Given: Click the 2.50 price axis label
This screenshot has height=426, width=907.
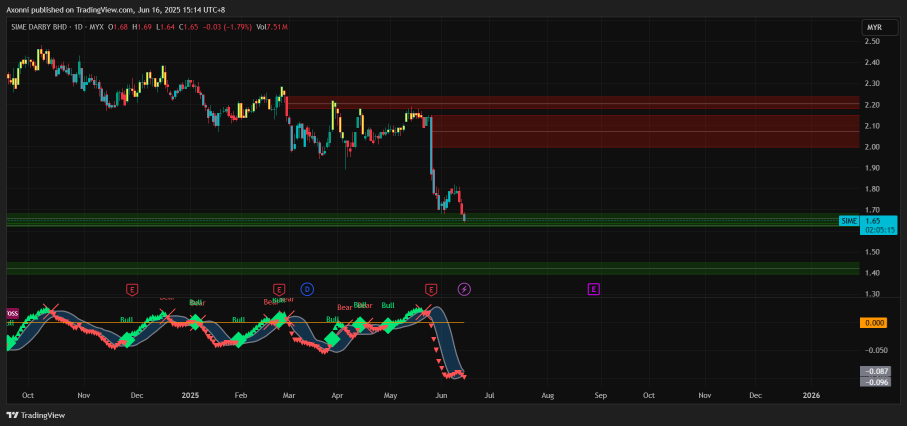Looking at the screenshot, I should pyautogui.click(x=873, y=42).
